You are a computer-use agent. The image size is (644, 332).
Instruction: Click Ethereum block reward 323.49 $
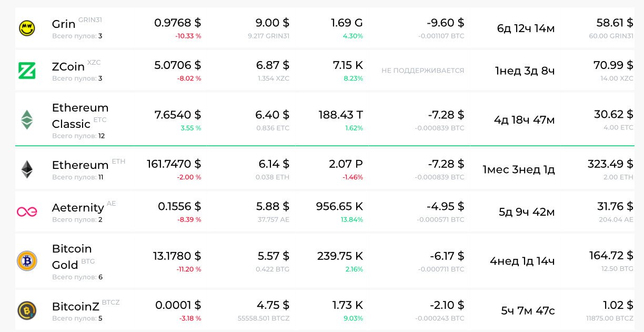[610, 164]
